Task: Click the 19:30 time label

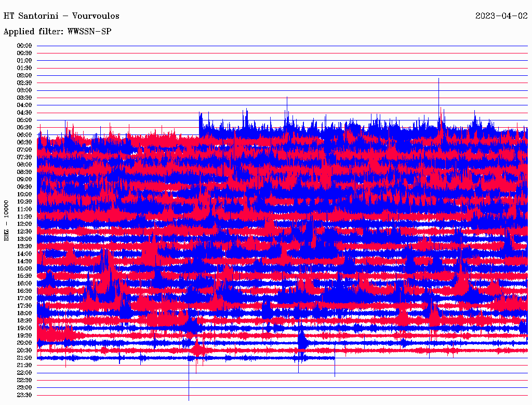Action: point(24,335)
